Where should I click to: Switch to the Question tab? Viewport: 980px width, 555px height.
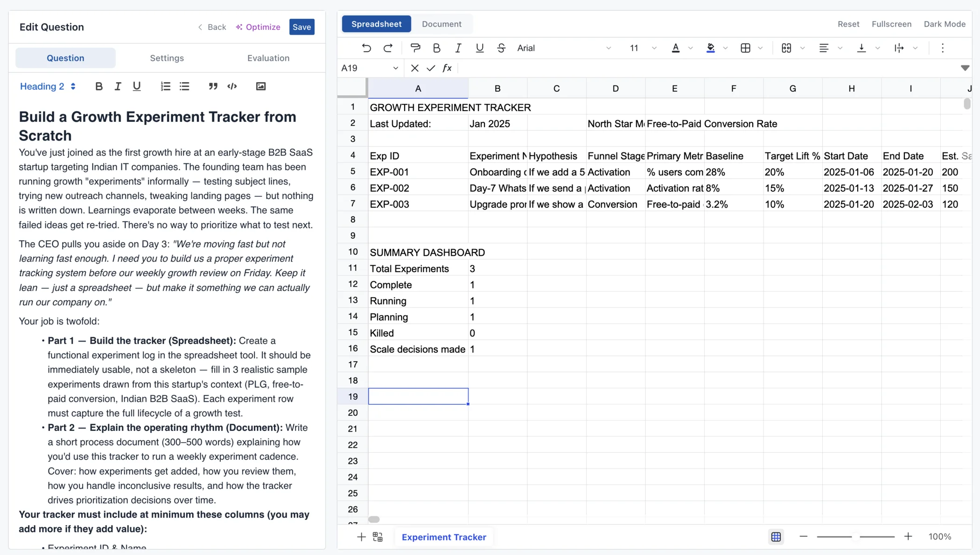pyautogui.click(x=65, y=58)
